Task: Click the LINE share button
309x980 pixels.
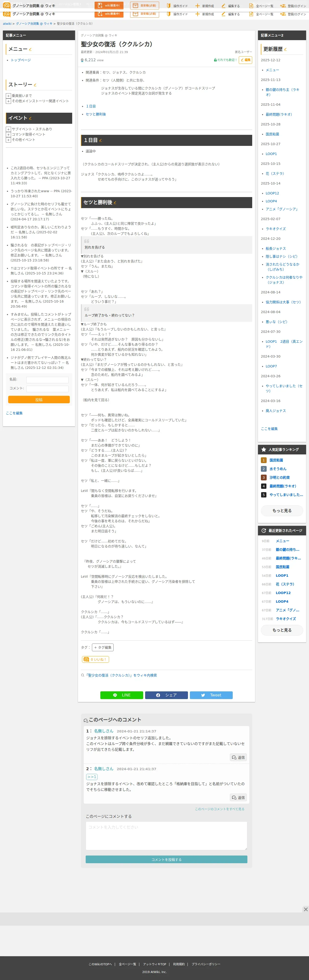Action: pos(122,695)
